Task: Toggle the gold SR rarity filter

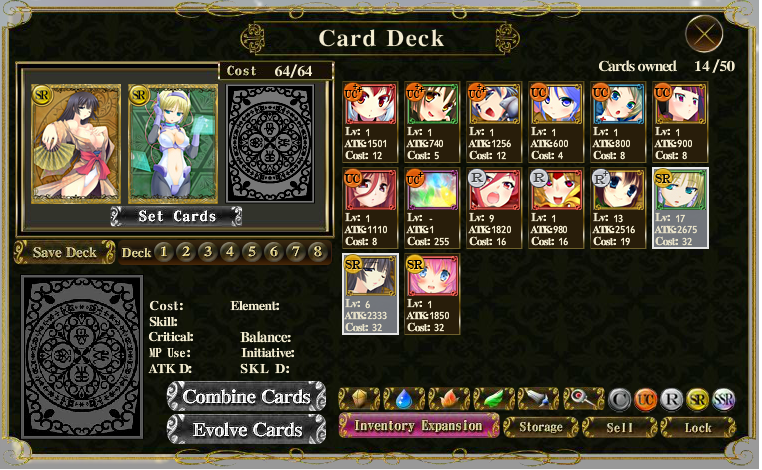Action: [x=697, y=400]
